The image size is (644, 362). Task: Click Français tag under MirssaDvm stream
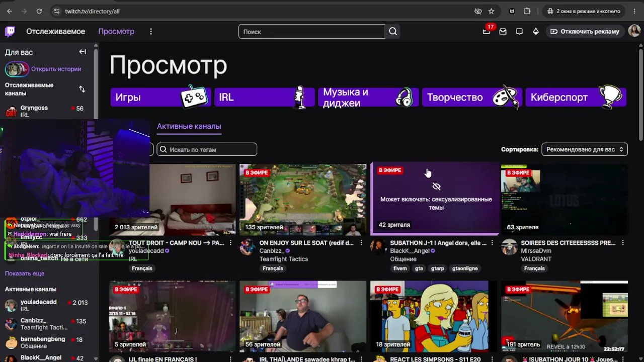(x=534, y=268)
